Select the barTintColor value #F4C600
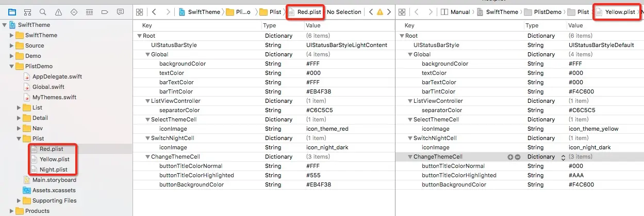The image size is (644, 216). [x=581, y=91]
